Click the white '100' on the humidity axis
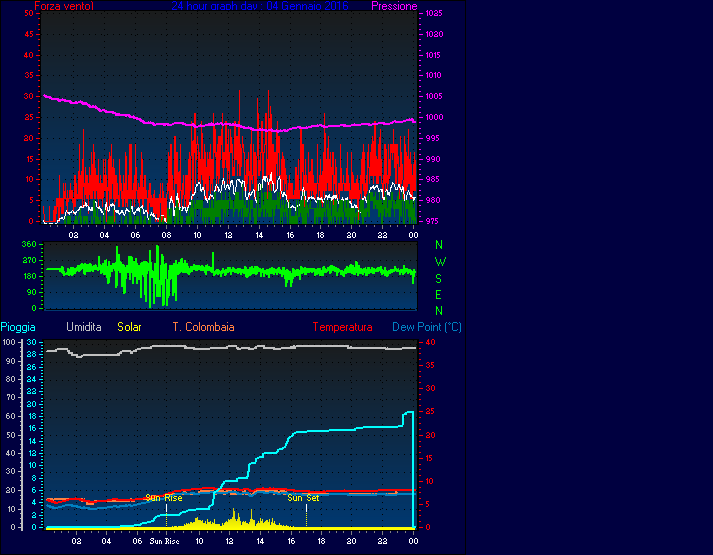Image resolution: width=713 pixels, height=555 pixels. [9, 342]
